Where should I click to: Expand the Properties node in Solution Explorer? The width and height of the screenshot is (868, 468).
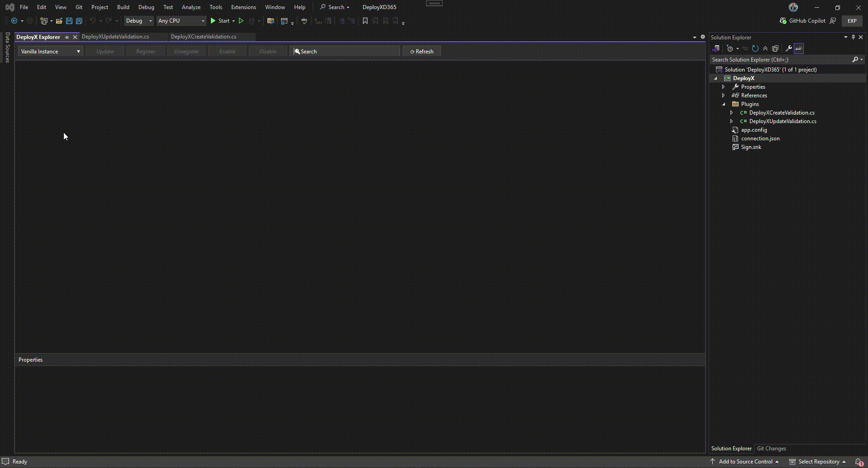click(x=723, y=87)
